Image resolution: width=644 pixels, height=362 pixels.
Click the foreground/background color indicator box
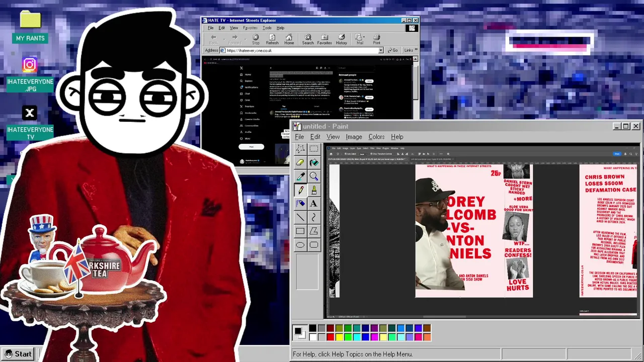(299, 332)
